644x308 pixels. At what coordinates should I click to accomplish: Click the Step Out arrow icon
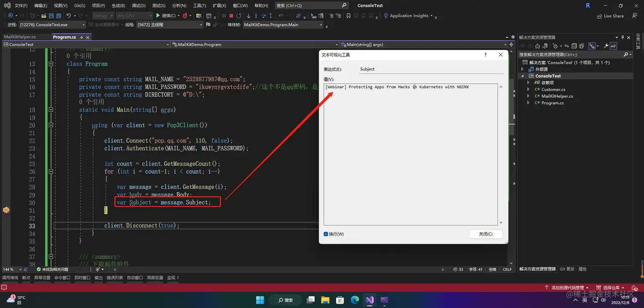[x=271, y=16]
